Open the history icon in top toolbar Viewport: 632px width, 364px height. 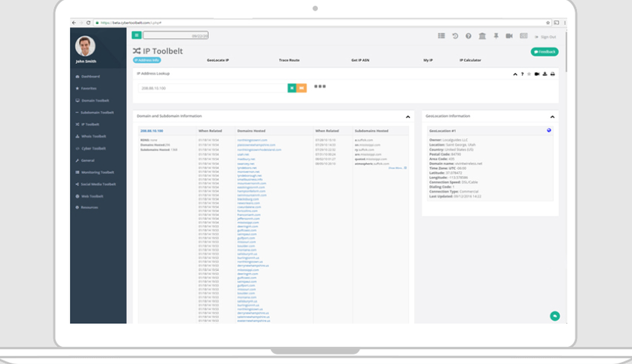pyautogui.click(x=455, y=36)
